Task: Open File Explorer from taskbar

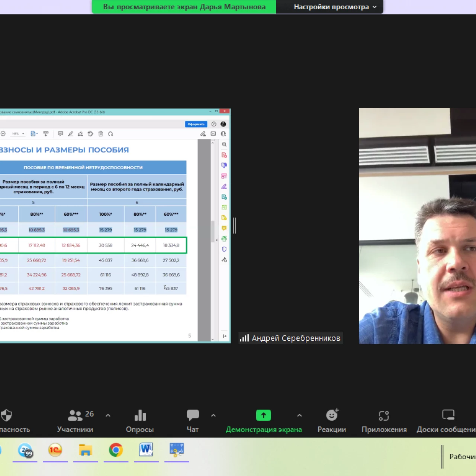Action: point(86,450)
